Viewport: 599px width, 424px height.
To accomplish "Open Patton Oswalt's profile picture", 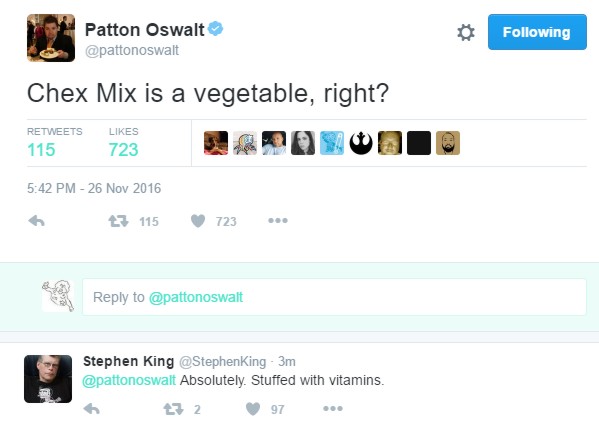I will 51,38.
